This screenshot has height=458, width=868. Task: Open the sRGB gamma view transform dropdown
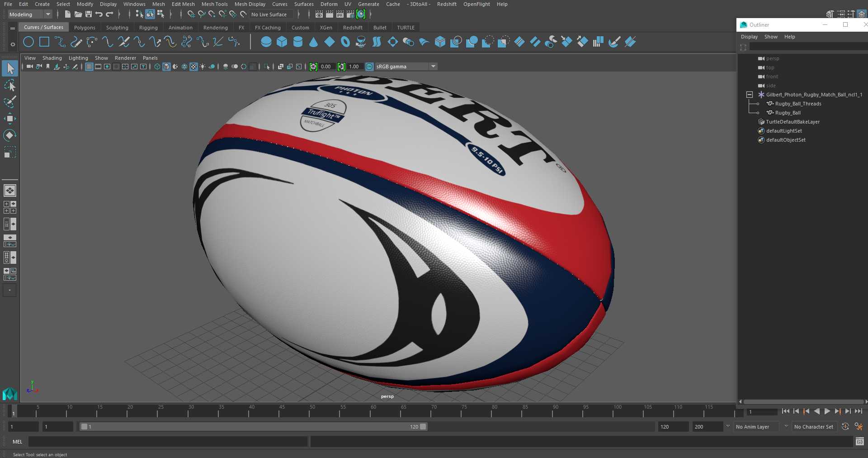(x=406, y=67)
